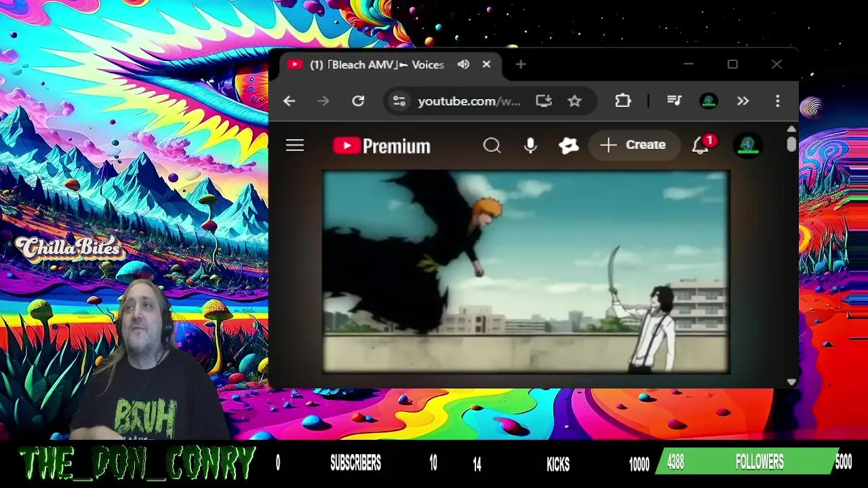
Task: Click the YouTube Ask sparkle icon
Action: click(568, 145)
